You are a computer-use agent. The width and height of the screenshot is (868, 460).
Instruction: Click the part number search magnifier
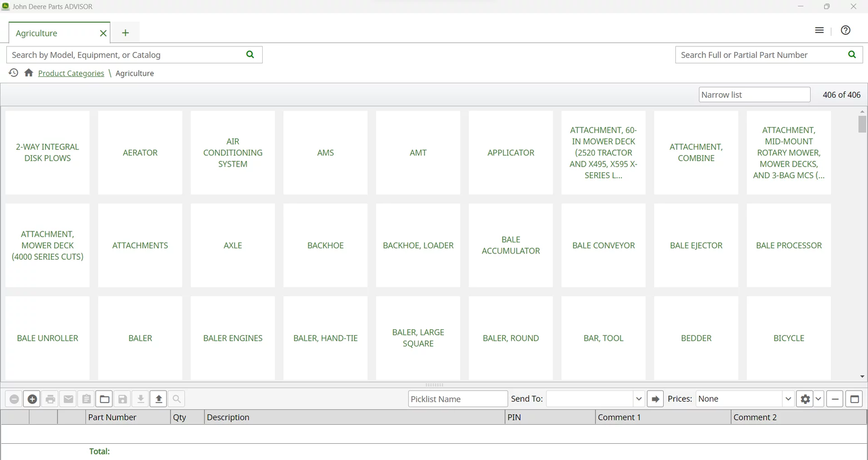coord(851,54)
